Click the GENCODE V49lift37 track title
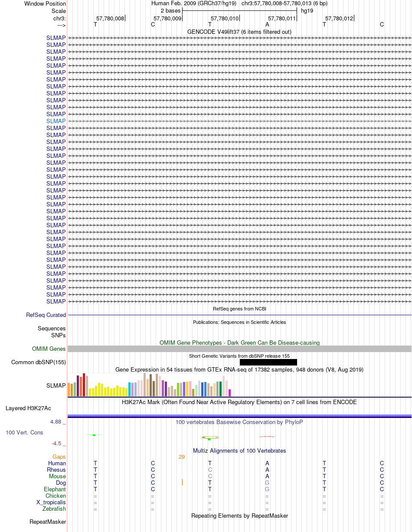This screenshot has width=412, height=532. coord(239,32)
